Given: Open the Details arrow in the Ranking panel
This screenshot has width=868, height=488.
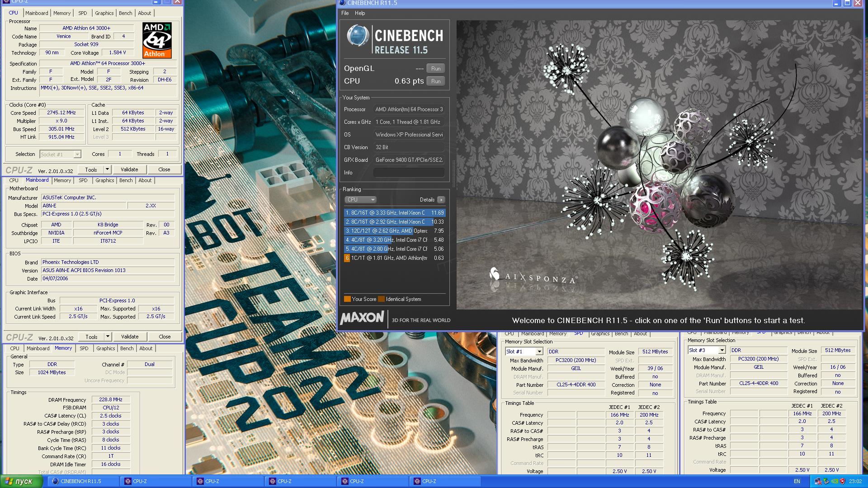Looking at the screenshot, I should (x=441, y=200).
